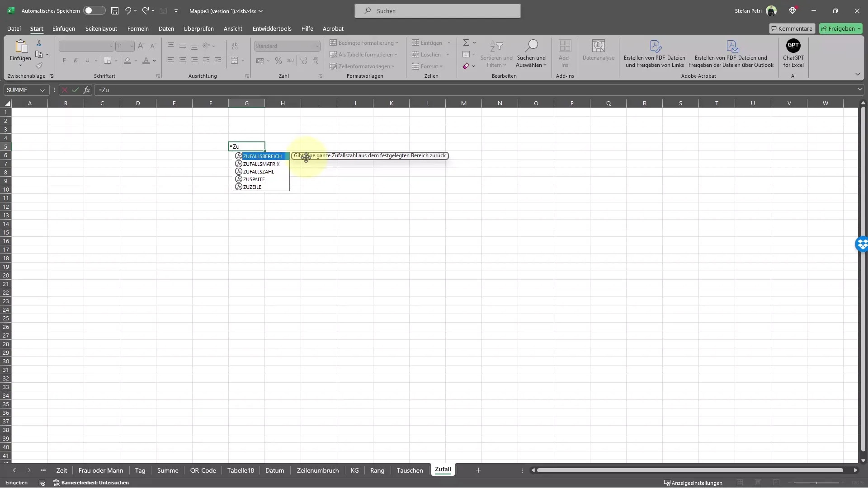The image size is (868, 488).
Task: Click the Select All corner triangle
Action: [6, 103]
